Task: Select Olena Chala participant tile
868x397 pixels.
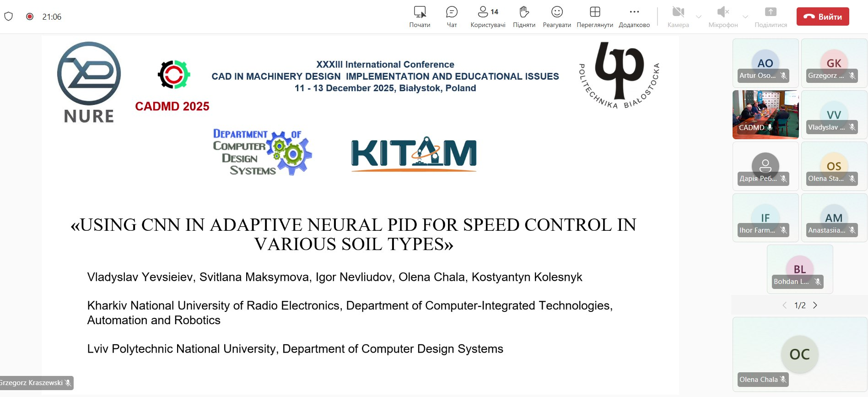Action: click(x=799, y=354)
